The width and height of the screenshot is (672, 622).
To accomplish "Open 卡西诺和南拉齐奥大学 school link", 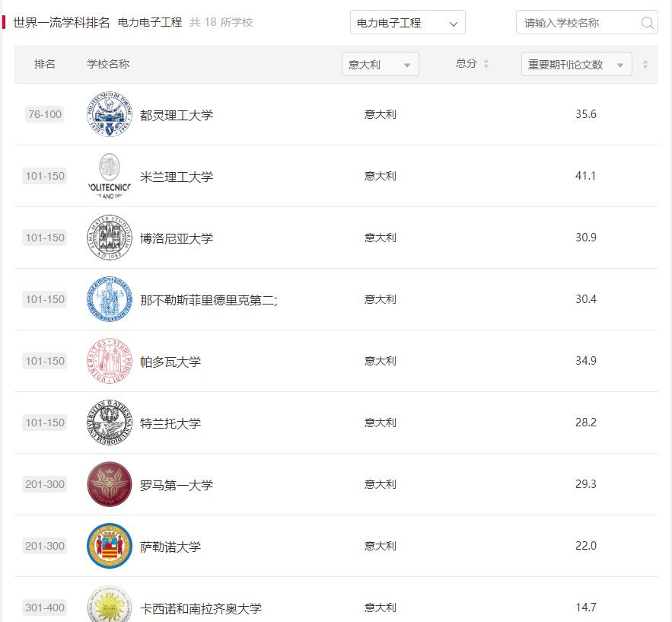I will (x=201, y=609).
